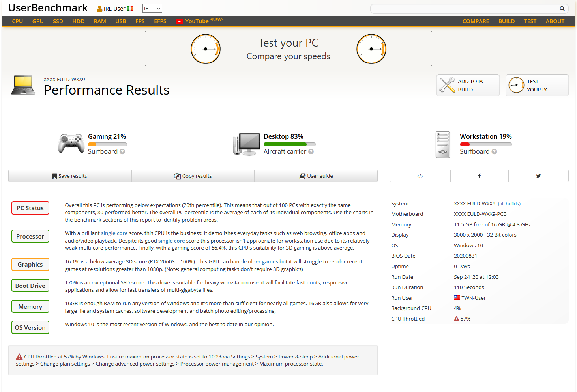
Task: Open the (all builds) link
Action: coord(509,204)
